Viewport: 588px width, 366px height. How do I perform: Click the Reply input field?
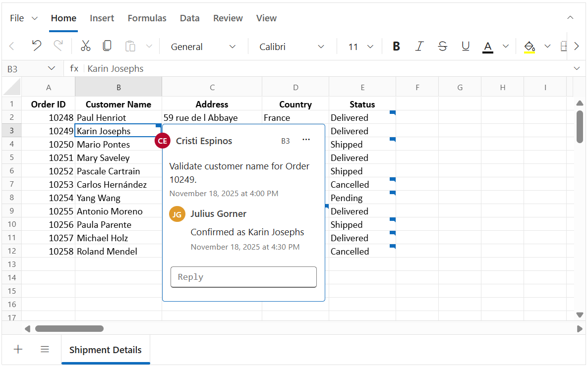coord(243,277)
